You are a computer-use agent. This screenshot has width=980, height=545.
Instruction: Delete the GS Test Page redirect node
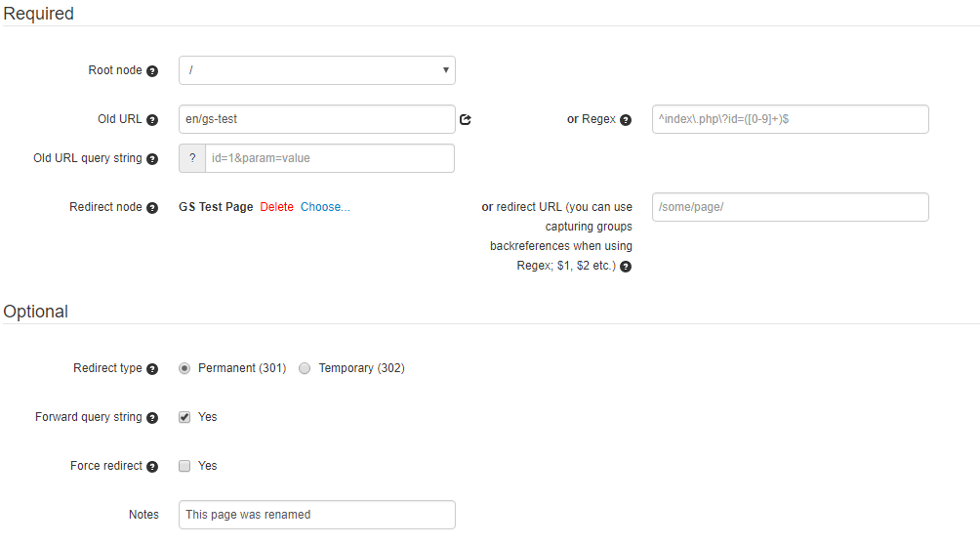(276, 207)
